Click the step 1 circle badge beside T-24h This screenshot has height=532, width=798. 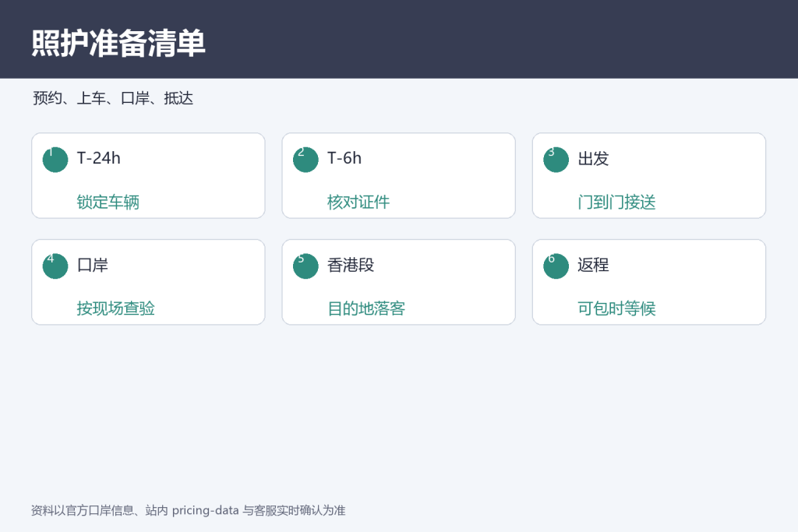pos(55,160)
